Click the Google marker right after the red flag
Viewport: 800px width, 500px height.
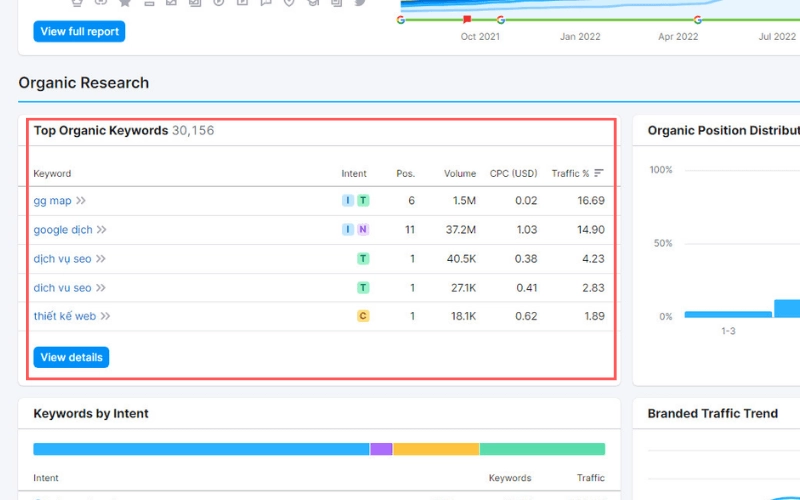[501, 20]
